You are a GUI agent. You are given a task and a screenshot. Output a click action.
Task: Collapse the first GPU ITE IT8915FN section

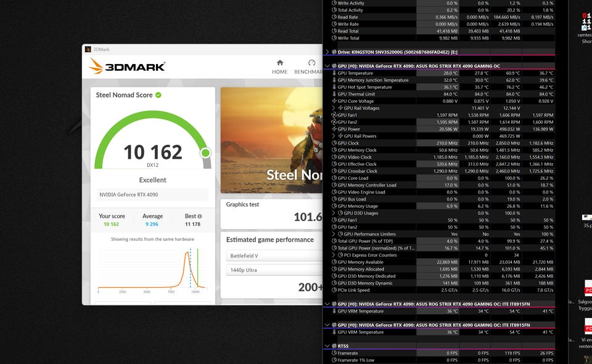[327, 304]
